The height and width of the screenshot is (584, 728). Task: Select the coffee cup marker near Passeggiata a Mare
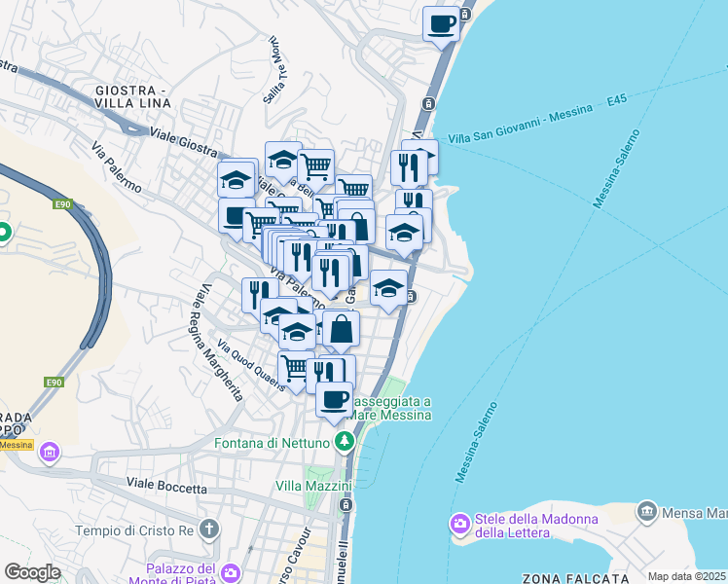click(x=334, y=403)
